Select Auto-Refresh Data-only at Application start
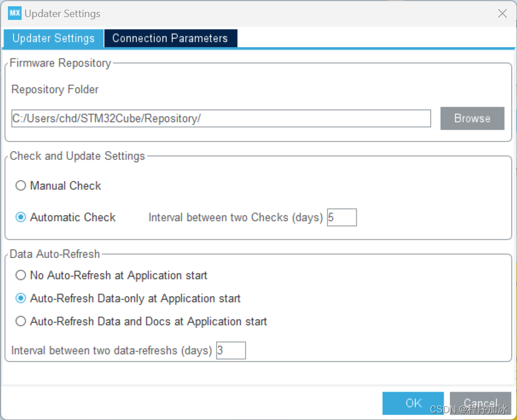This screenshot has width=517, height=420. [x=21, y=298]
